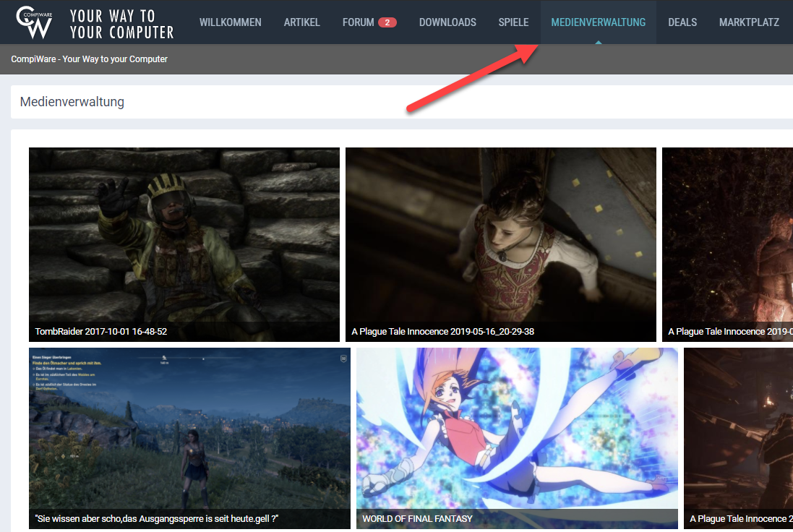Click caption A Plague Tale Innocence 2019-05-16_20-29-38
Screen dimensions: 793x532
(x=442, y=332)
